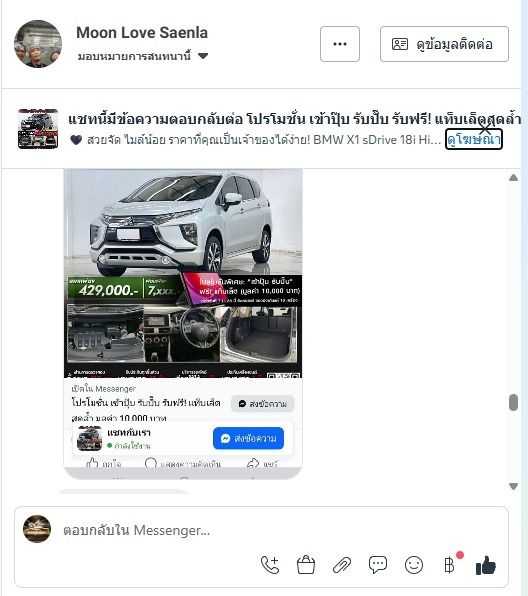Click the conversation scrollbar thumb
The height and width of the screenshot is (596, 528).
click(513, 403)
